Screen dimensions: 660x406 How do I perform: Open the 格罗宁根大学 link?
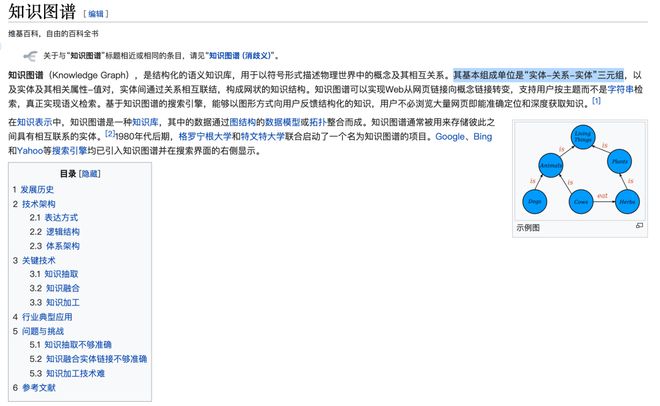click(205, 136)
